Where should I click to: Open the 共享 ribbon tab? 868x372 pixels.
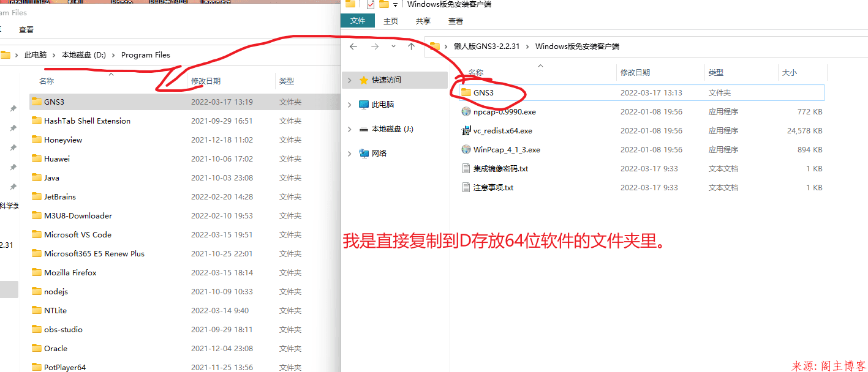click(423, 21)
